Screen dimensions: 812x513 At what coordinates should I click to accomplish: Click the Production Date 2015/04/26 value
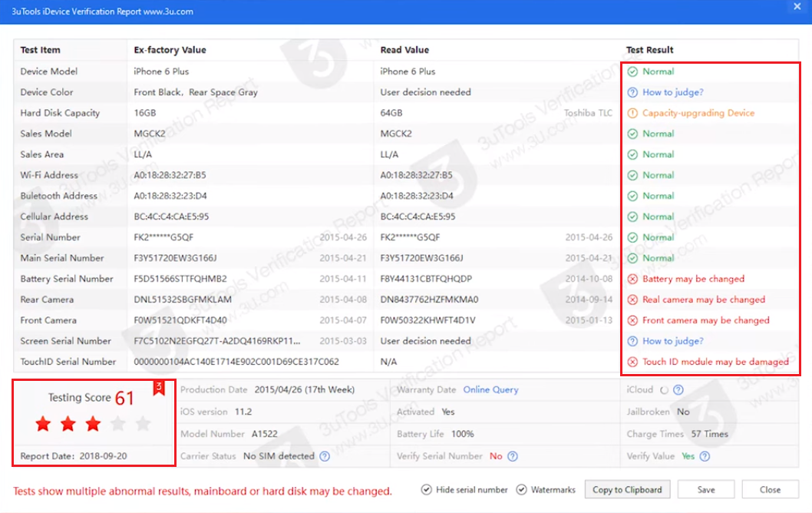(305, 389)
